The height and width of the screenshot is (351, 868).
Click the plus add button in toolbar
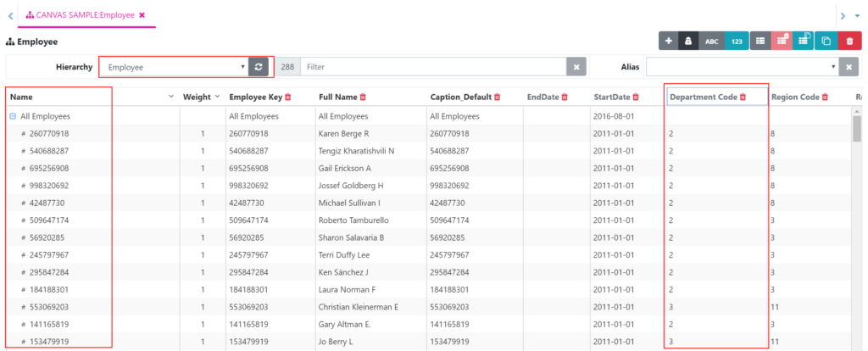(669, 41)
